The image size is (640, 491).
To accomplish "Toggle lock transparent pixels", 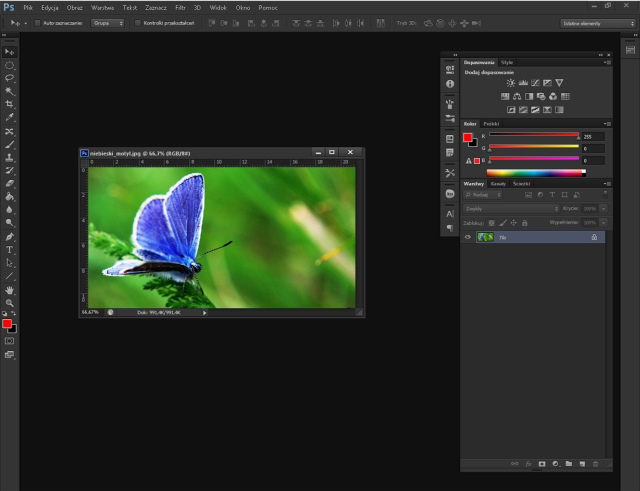I will [x=491, y=223].
